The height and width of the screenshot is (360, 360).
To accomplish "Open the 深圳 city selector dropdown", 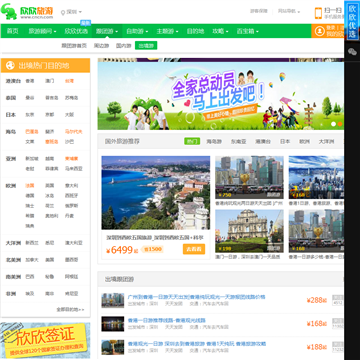I will point(74,12).
